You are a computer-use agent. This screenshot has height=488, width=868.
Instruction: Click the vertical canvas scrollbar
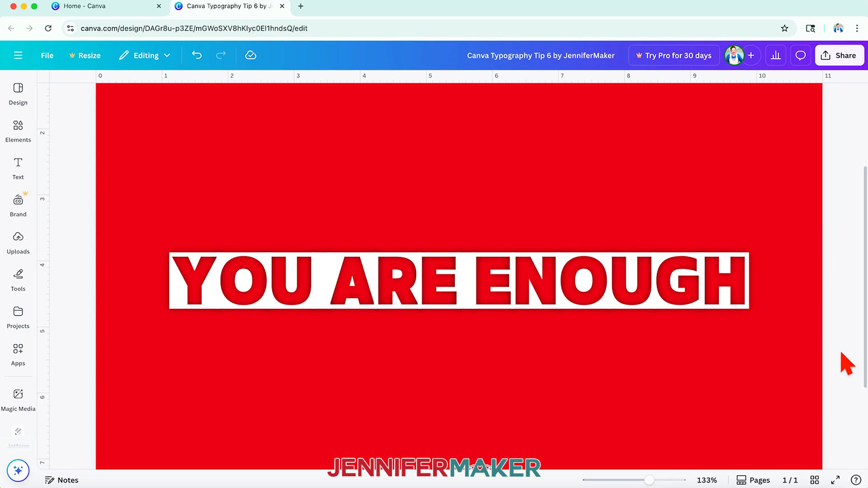[865, 276]
